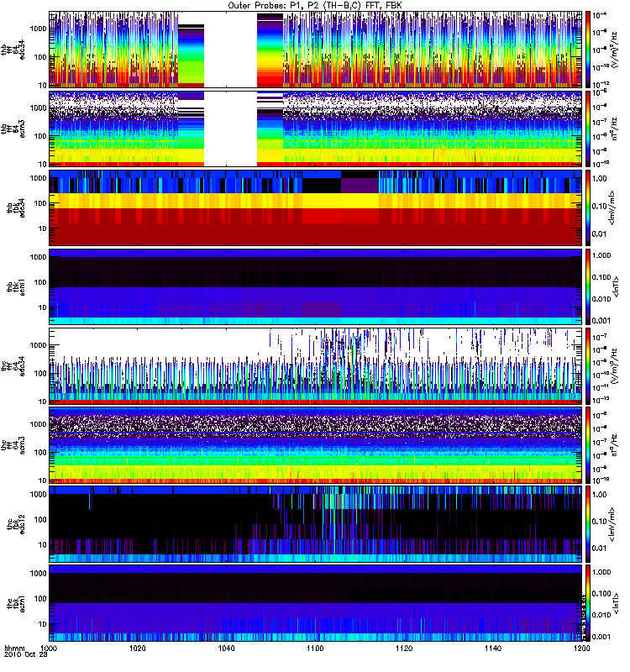Select the thb fbk edc34 filter bank panel

click(316, 207)
